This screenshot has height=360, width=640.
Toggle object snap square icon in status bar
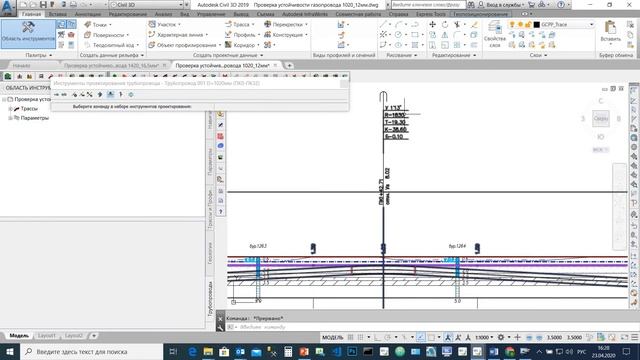431,337
